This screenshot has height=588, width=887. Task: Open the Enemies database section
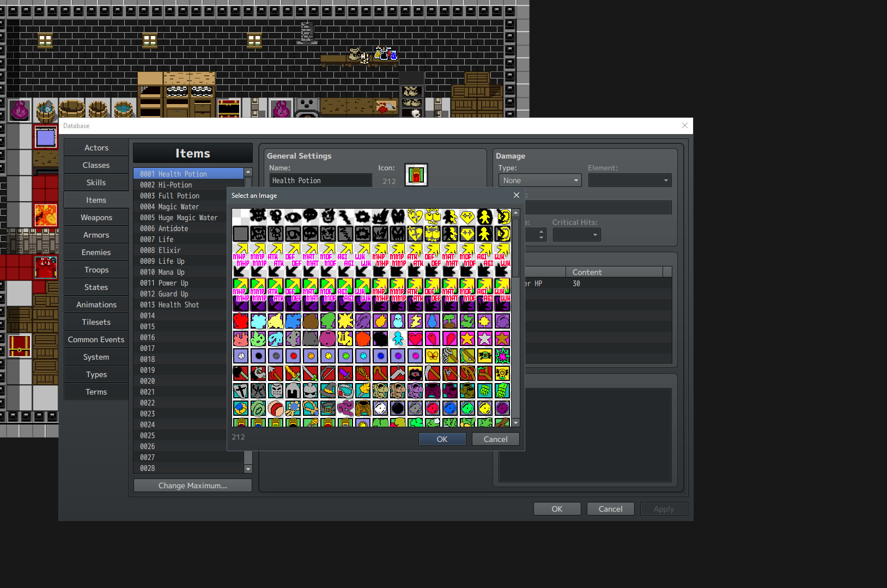pos(96,252)
